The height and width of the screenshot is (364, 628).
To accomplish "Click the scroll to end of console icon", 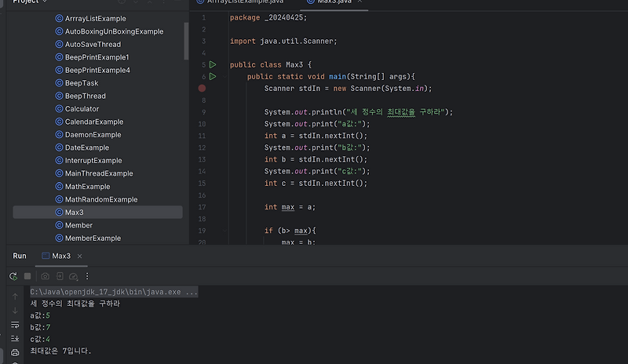I will pos(15,339).
